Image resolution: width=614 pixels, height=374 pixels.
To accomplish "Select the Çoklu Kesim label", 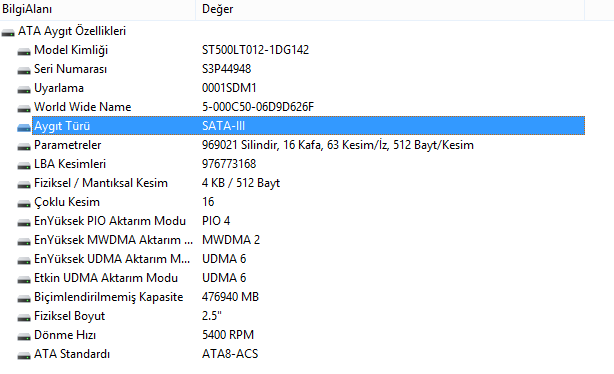I will coord(67,202).
